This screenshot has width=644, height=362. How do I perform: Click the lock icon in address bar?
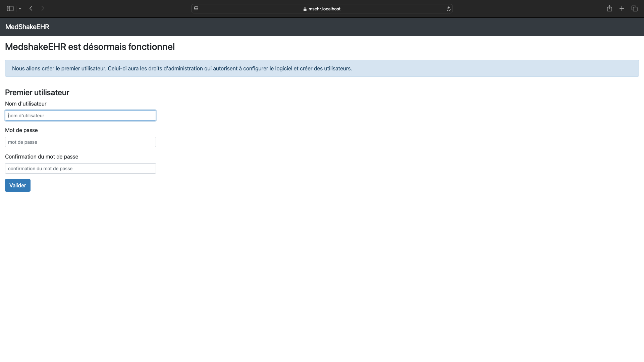pos(305,9)
